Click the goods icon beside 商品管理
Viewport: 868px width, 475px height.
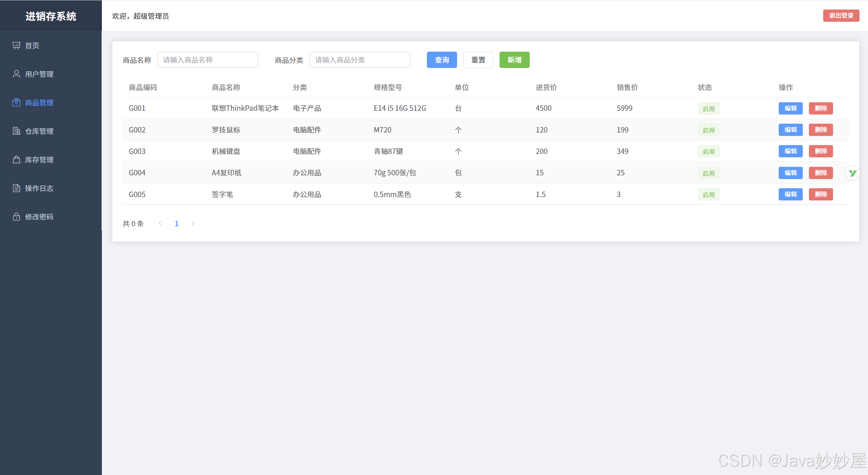16,103
